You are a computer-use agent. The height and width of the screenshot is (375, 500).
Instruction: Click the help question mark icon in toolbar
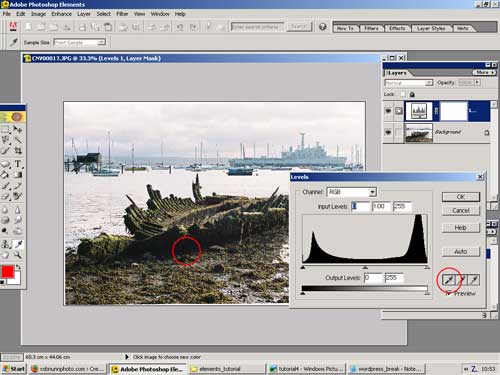pos(322,27)
